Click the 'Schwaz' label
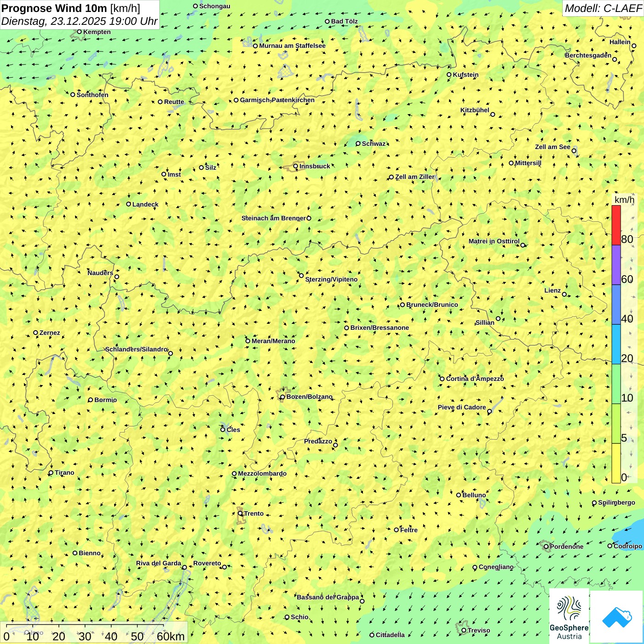 click(x=374, y=144)
